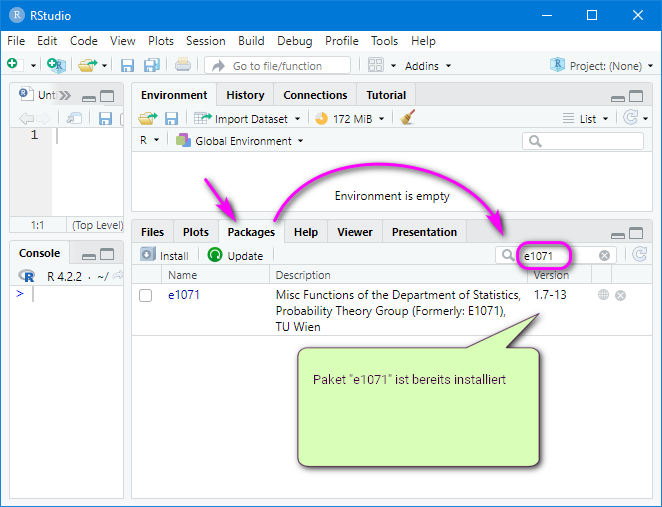
Task: Open the New File dropdown arrow
Action: point(33,66)
